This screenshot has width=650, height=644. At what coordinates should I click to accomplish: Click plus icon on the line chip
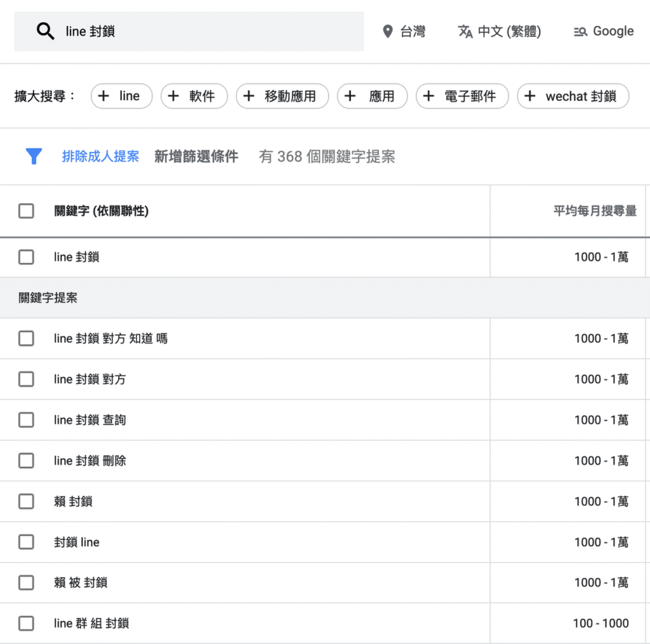click(x=103, y=96)
